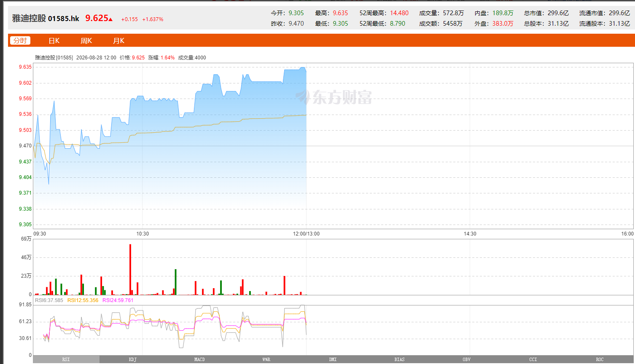Switch to the 周K weekly chart tab
The height and width of the screenshot is (364, 635).
86,40
